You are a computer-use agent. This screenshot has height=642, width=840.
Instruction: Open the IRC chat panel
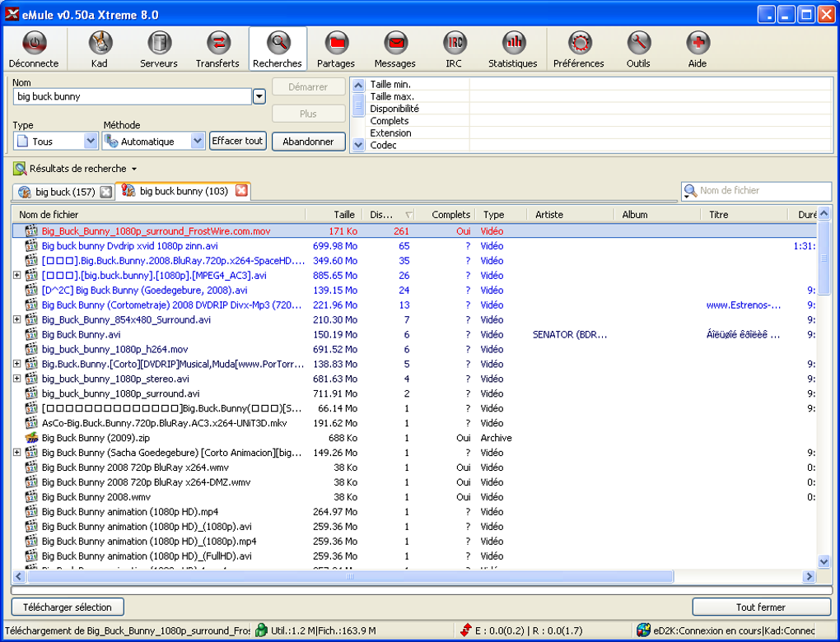pyautogui.click(x=454, y=49)
